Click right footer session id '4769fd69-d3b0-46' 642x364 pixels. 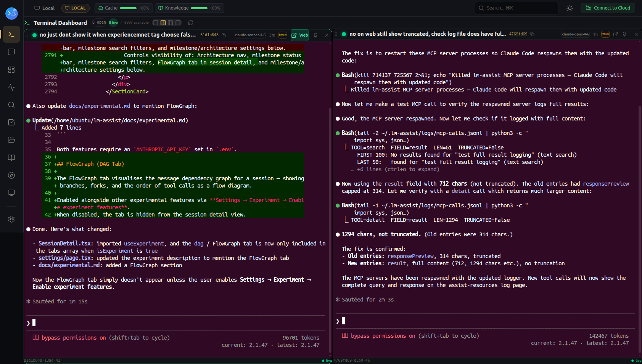click(352, 361)
